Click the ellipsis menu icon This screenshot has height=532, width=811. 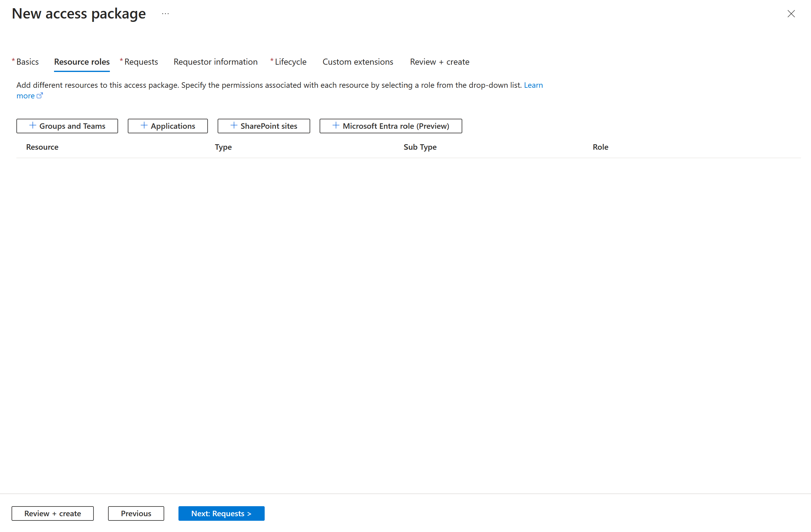point(165,14)
